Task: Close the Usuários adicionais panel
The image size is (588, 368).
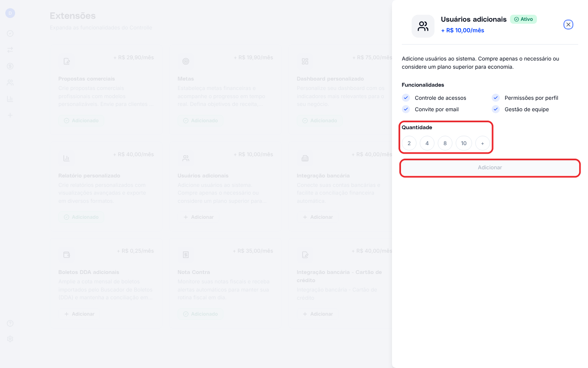Action: 568,25
